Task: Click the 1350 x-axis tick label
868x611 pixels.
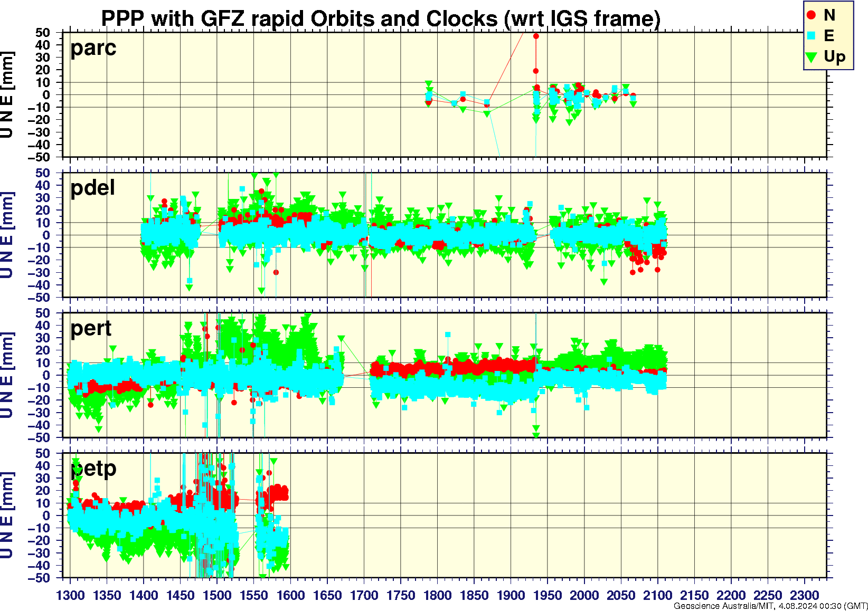Action: (x=107, y=595)
